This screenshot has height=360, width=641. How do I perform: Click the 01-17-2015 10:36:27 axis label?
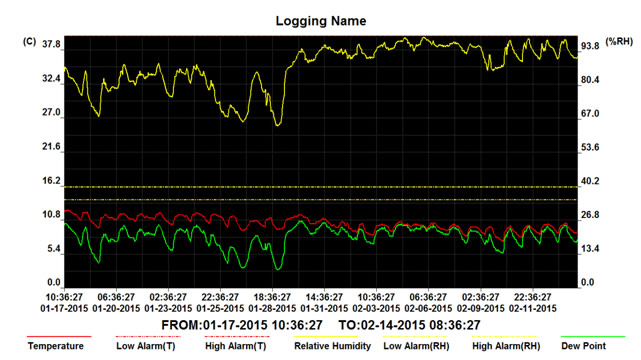[64, 303]
